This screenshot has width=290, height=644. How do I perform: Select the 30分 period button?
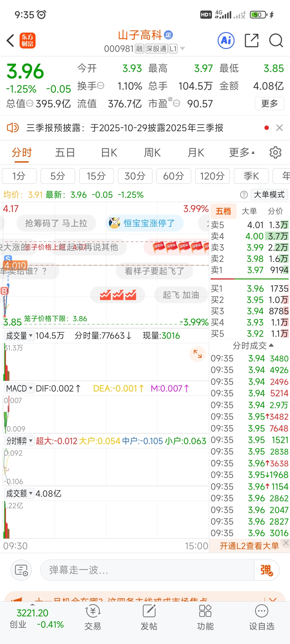point(135,176)
